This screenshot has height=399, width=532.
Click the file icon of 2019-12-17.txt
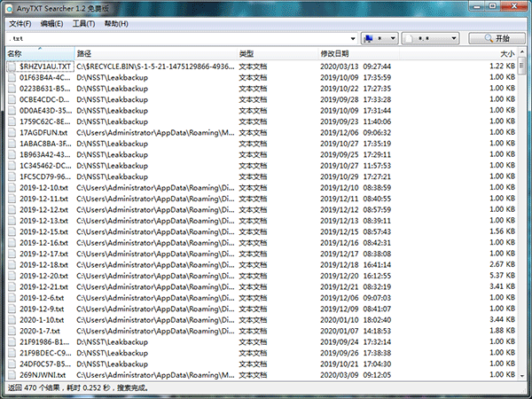click(12, 254)
